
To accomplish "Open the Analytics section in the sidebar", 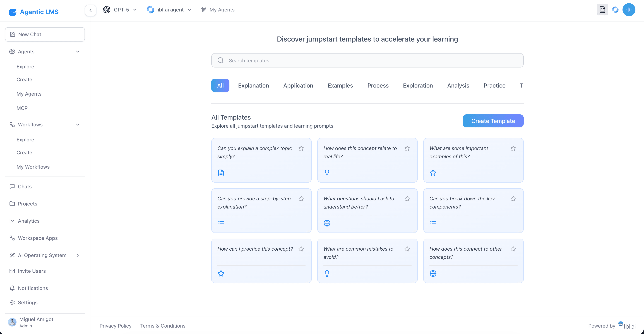I will click(28, 221).
